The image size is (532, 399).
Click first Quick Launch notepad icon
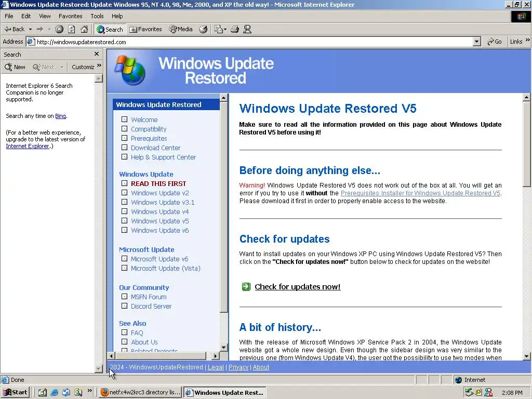click(x=43, y=393)
